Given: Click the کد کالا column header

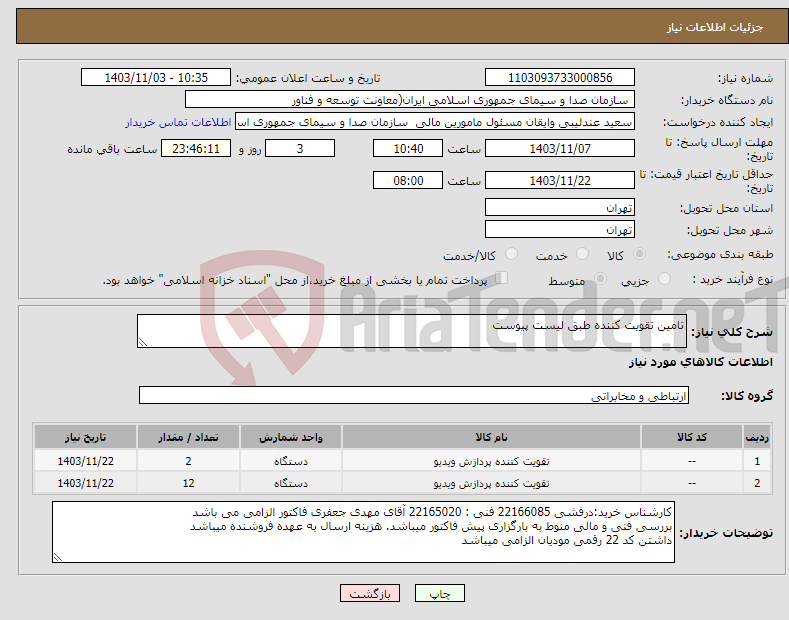Looking at the screenshot, I should (692, 437).
